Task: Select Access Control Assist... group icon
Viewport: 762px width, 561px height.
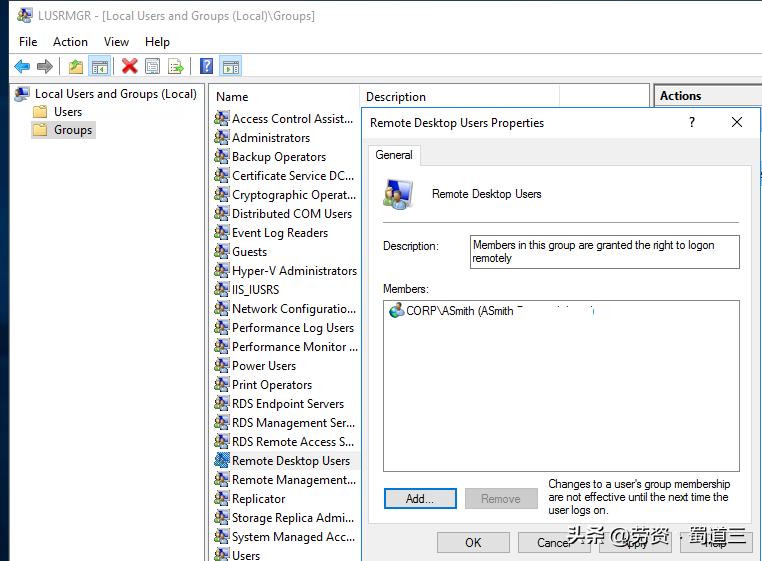Action: coord(222,118)
